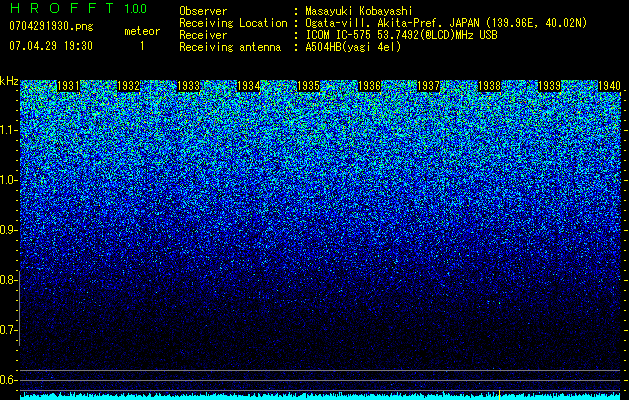
Task: Click the Observer label
Action: pyautogui.click(x=203, y=11)
